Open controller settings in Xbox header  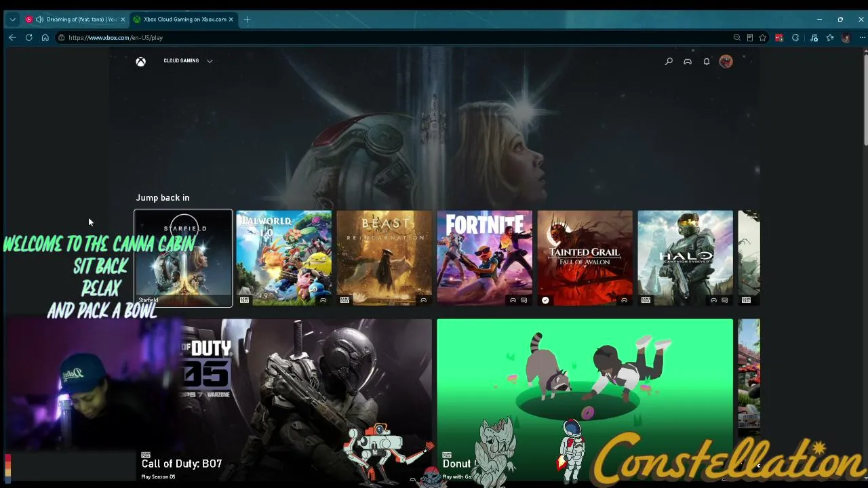coord(688,62)
